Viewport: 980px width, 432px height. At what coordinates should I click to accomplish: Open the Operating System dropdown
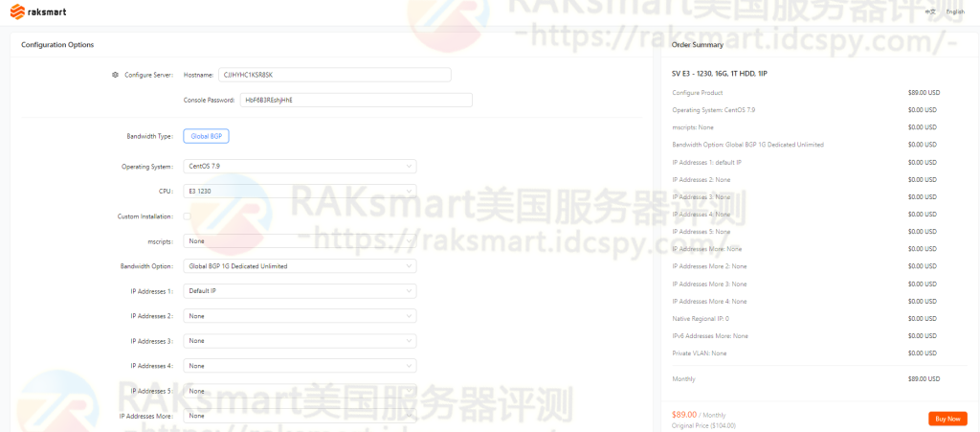(x=300, y=167)
